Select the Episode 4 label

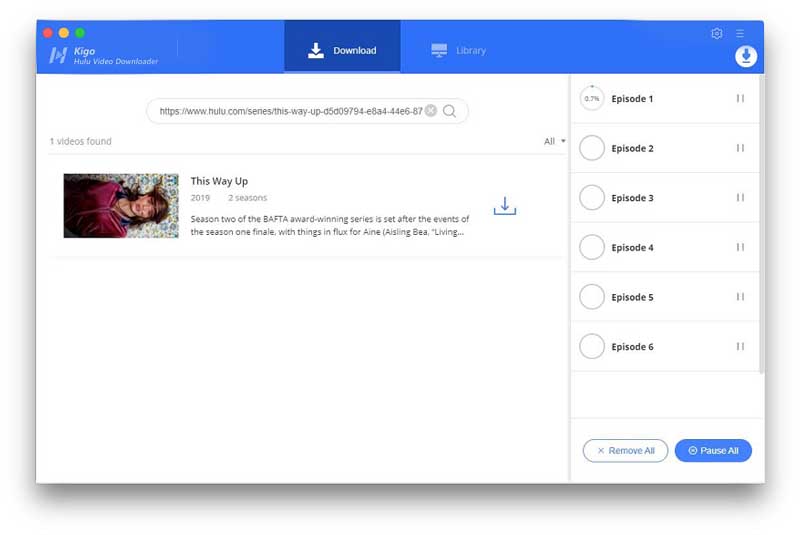click(x=632, y=247)
